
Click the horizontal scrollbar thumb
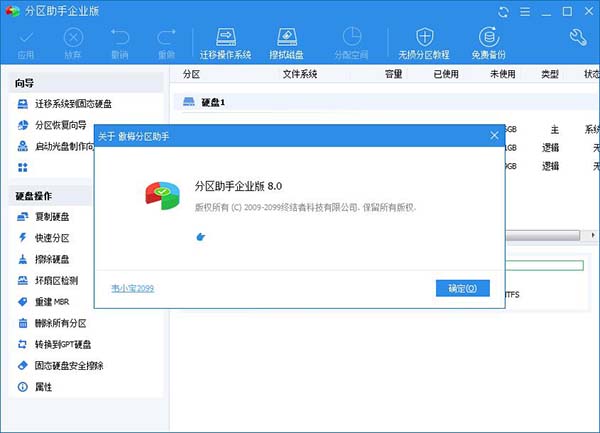(x=543, y=235)
